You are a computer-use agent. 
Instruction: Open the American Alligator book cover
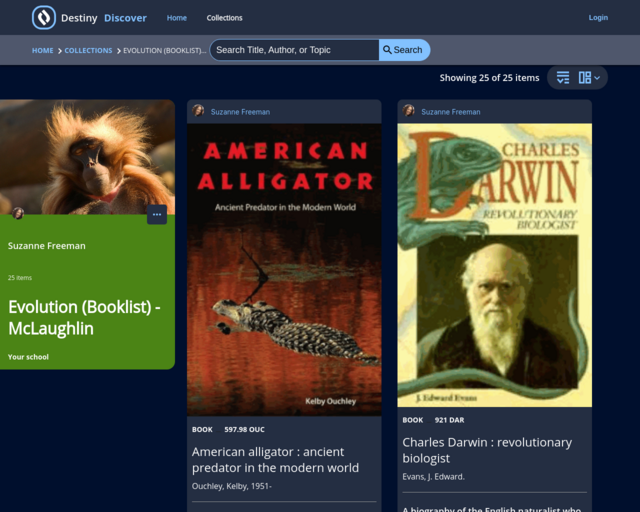[284, 269]
